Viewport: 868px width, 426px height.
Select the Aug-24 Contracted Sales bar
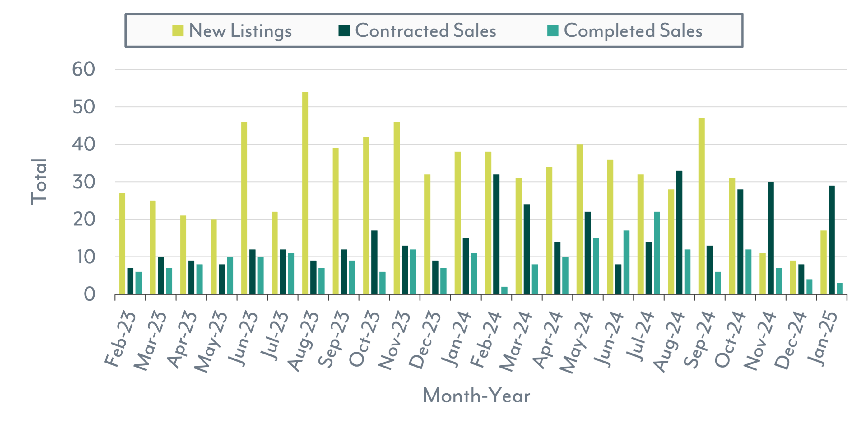[679, 233]
